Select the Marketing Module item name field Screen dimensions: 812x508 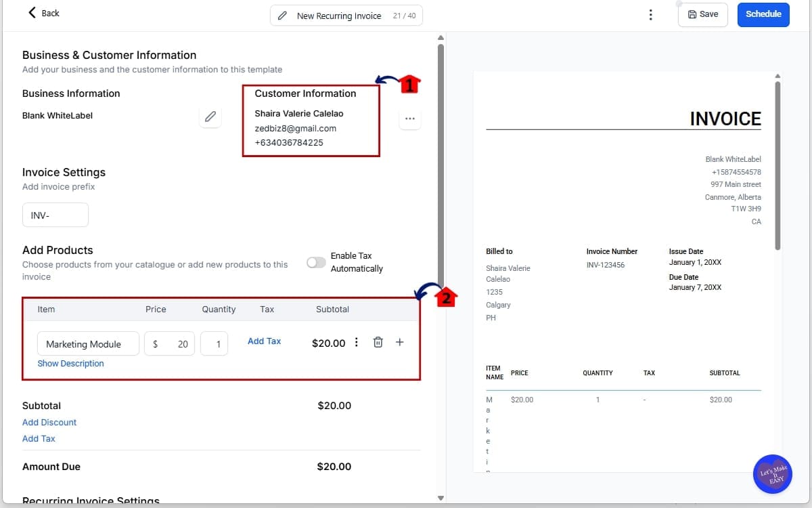pos(88,343)
